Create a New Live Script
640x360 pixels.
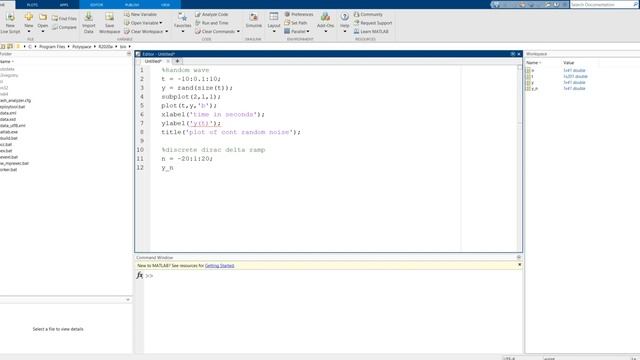tap(10, 23)
